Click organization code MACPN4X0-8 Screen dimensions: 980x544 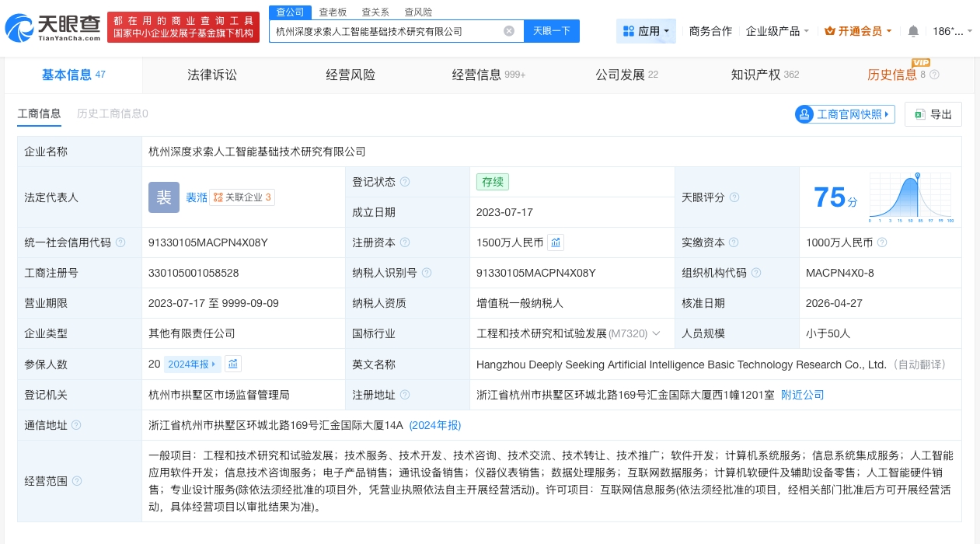840,273
